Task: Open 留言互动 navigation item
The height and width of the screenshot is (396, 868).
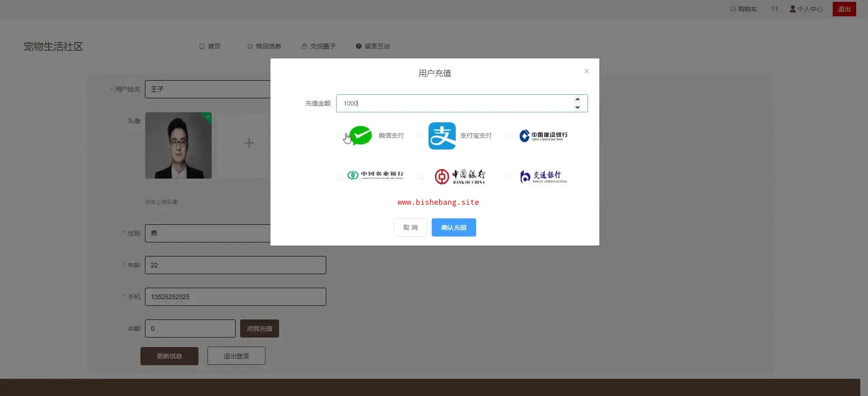Action: [x=373, y=46]
